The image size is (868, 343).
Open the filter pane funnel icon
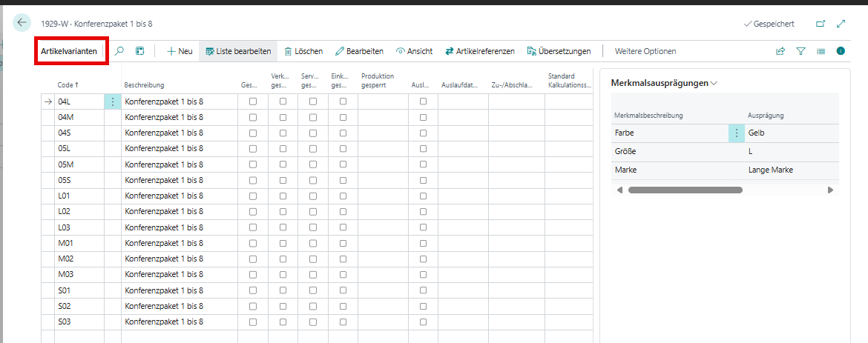pyautogui.click(x=800, y=51)
